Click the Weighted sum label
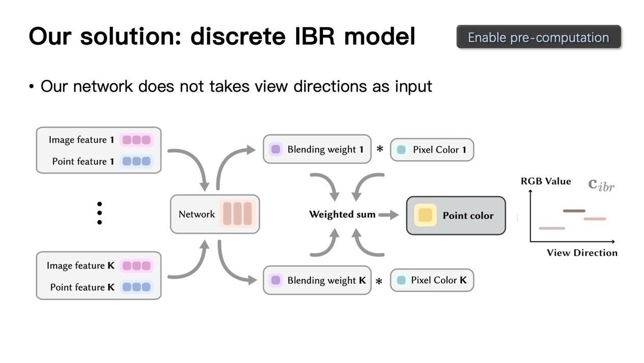The image size is (644, 363). [342, 215]
